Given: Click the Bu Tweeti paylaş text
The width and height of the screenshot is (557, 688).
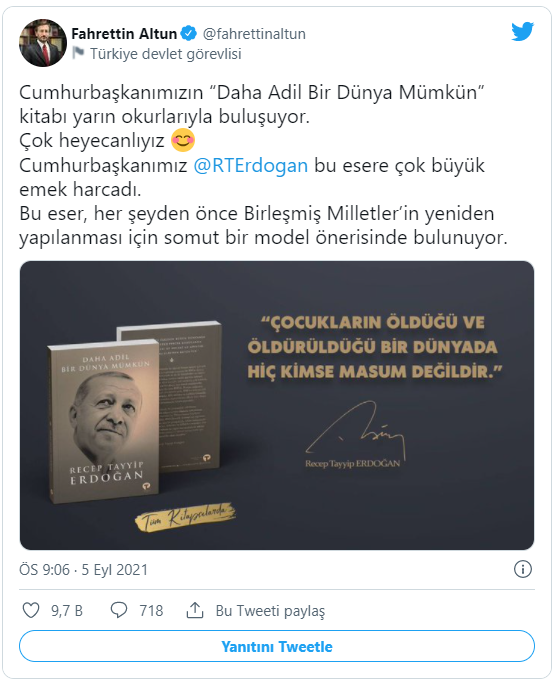Looking at the screenshot, I should tap(270, 611).
